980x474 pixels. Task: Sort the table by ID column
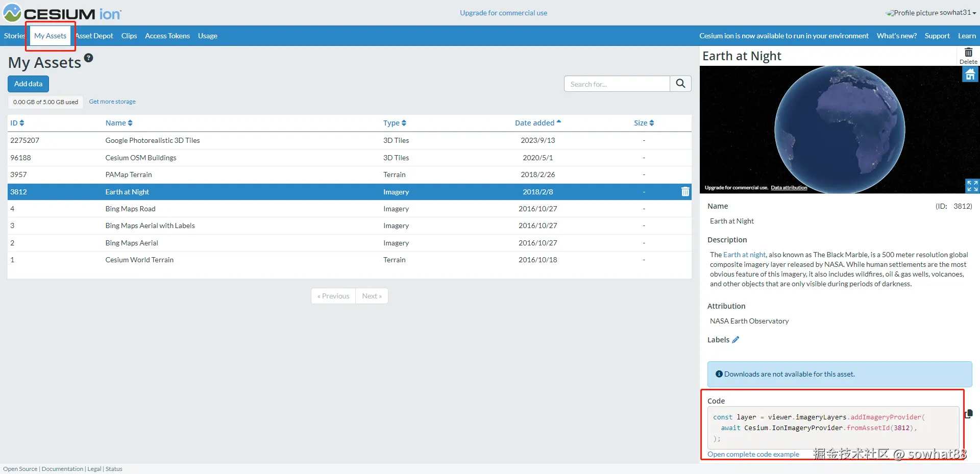(x=17, y=123)
